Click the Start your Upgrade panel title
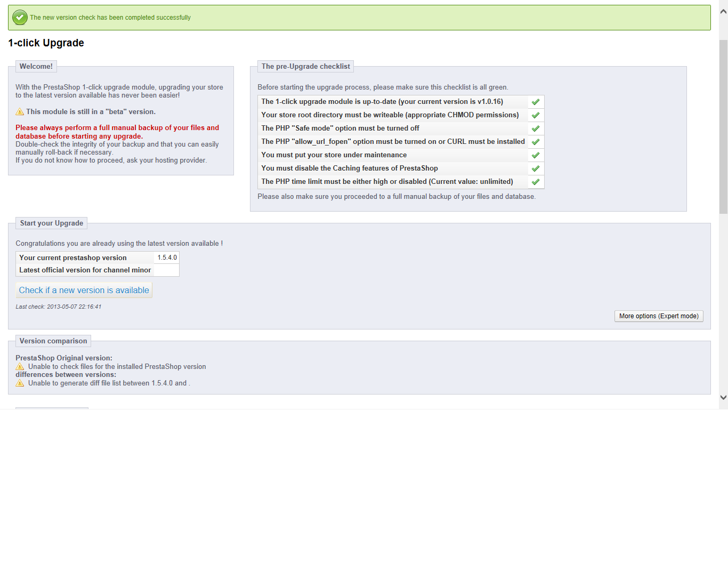Image resolution: width=728 pixels, height=587 pixels. (52, 223)
